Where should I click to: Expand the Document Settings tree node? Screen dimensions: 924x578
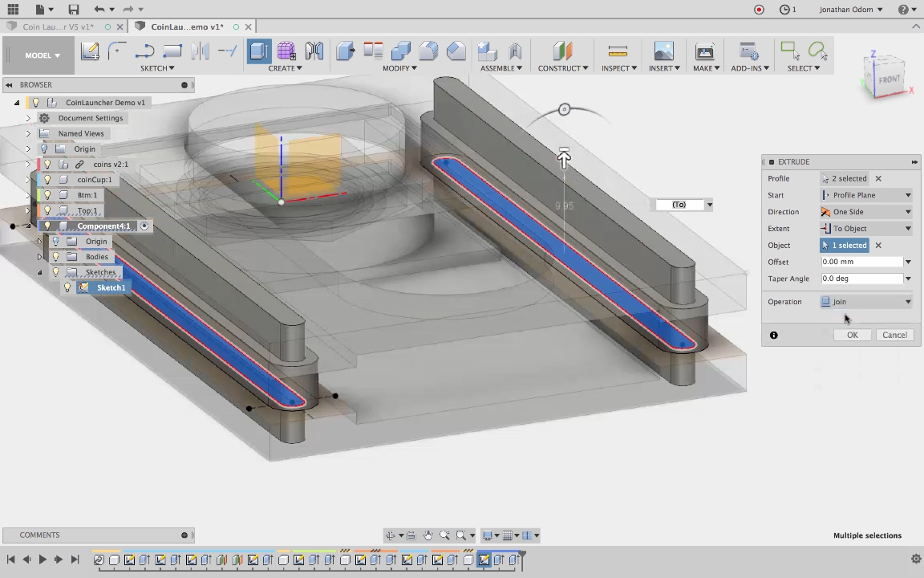click(28, 118)
